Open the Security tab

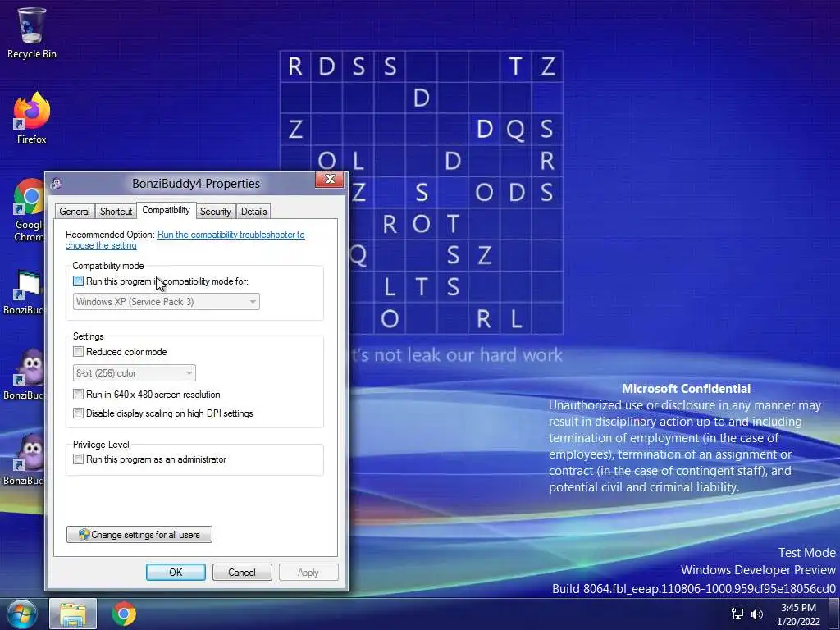(x=216, y=211)
